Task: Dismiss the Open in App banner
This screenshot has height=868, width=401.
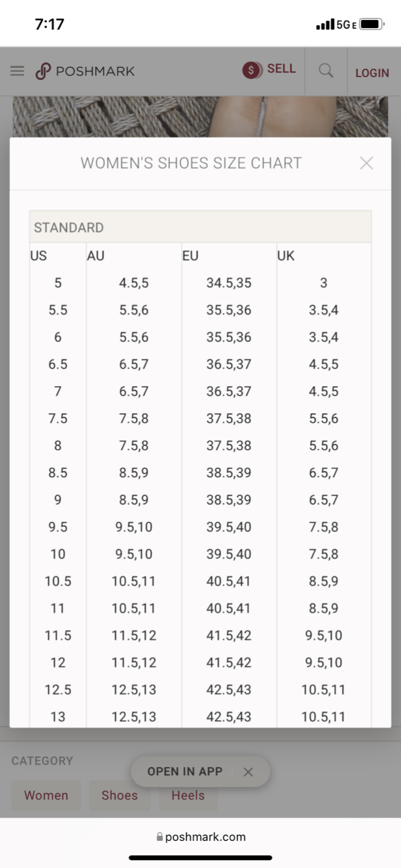Action: 248,771
